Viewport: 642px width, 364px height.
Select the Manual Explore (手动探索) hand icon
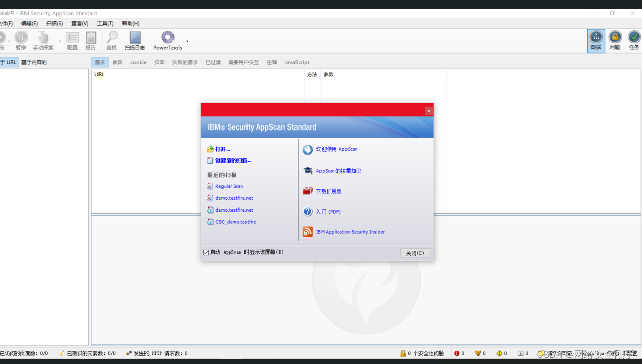coord(43,37)
